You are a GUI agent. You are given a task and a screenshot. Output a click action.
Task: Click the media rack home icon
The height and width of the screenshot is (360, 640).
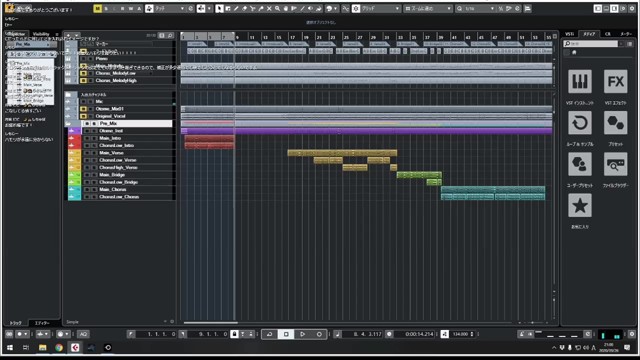tap(574, 52)
